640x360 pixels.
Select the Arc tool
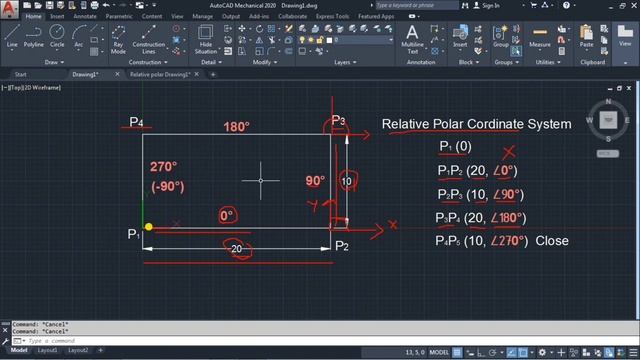(78, 36)
